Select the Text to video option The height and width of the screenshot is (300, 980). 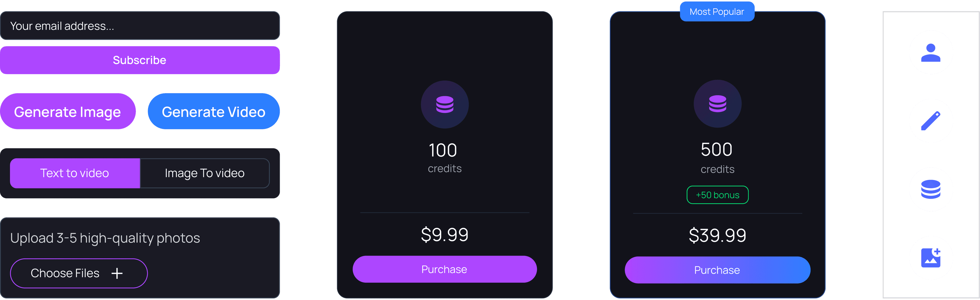pos(75,173)
